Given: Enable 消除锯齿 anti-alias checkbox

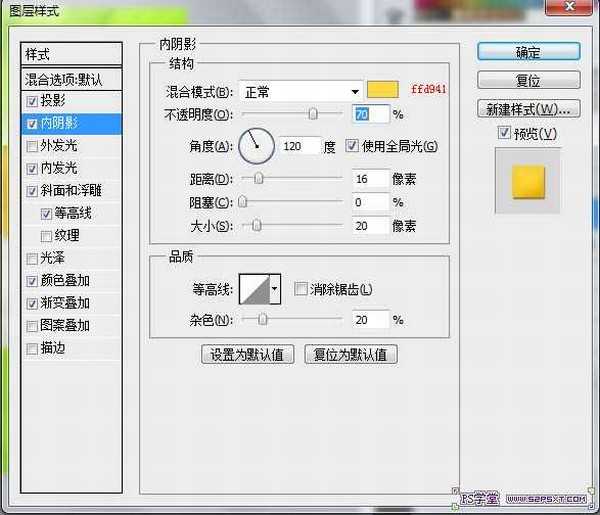Looking at the screenshot, I should [301, 289].
